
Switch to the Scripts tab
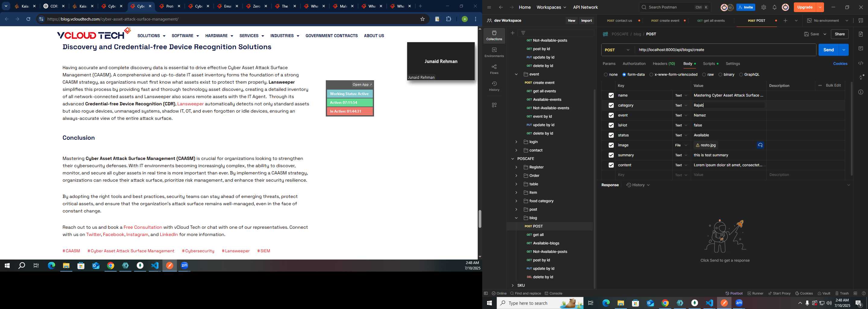coord(710,64)
